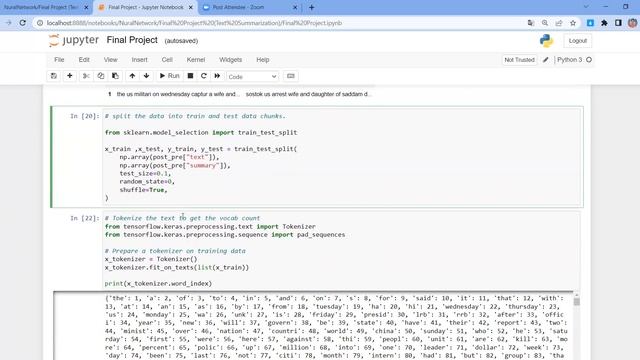Open the tab search chevron

pos(586,7)
